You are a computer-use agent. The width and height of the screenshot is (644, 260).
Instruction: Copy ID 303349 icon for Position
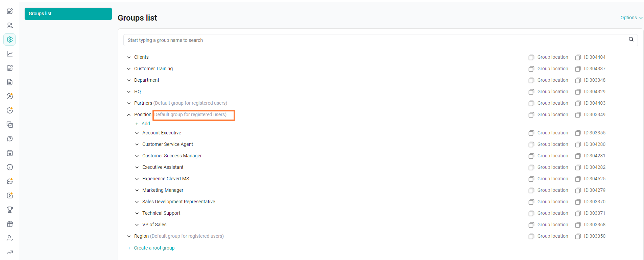point(578,115)
